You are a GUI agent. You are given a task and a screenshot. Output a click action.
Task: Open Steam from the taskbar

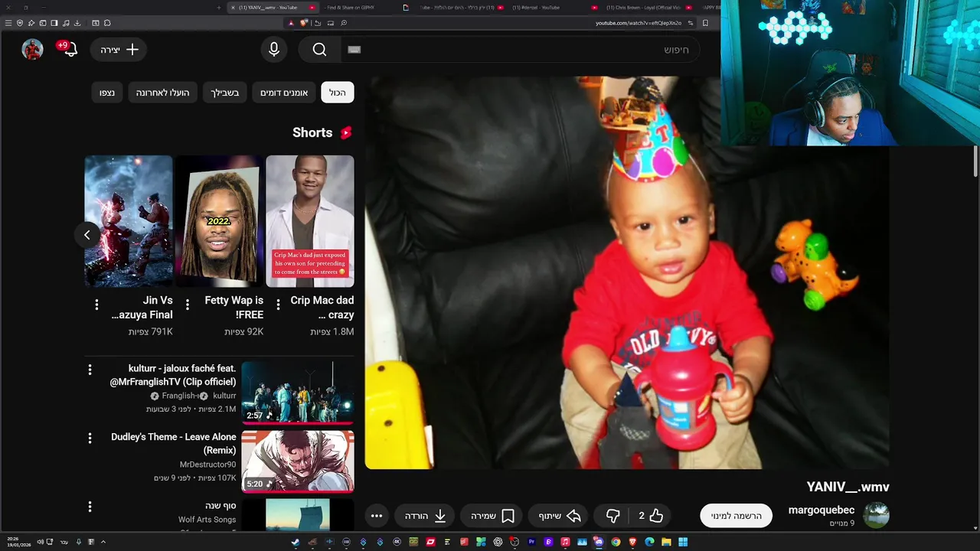click(x=296, y=542)
